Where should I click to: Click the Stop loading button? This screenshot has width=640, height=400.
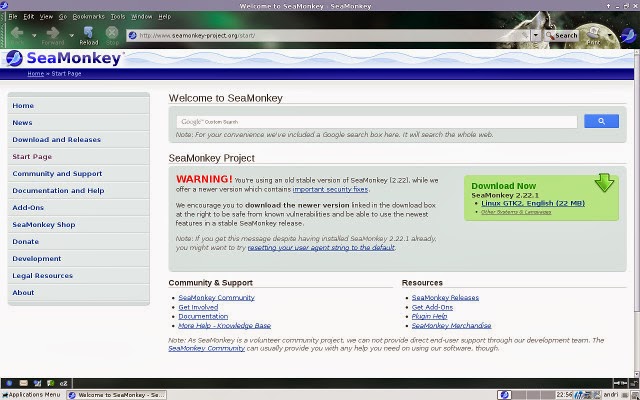tap(112, 35)
